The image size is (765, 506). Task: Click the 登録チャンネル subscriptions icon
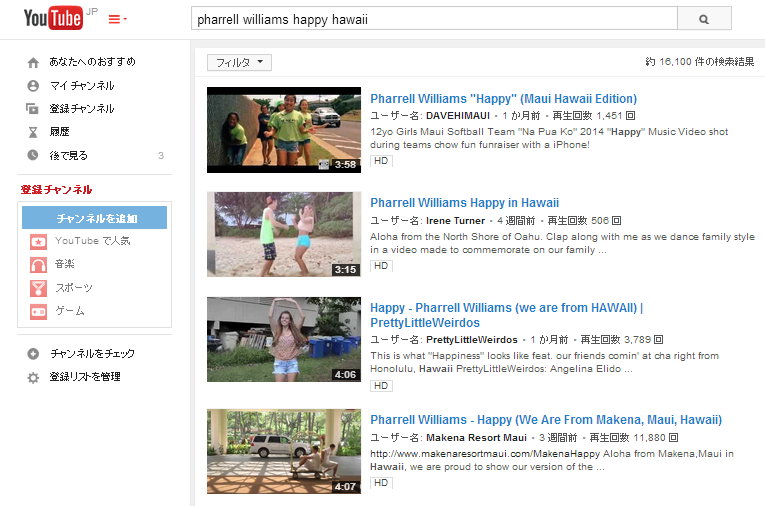33,108
